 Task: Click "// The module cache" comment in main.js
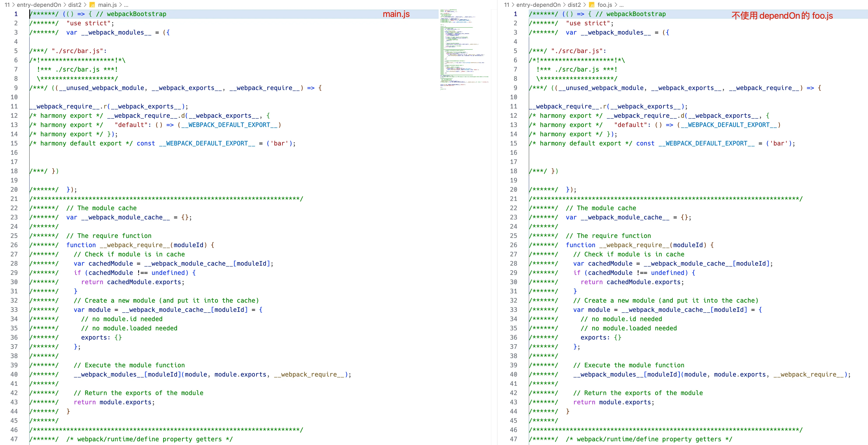[101, 208]
